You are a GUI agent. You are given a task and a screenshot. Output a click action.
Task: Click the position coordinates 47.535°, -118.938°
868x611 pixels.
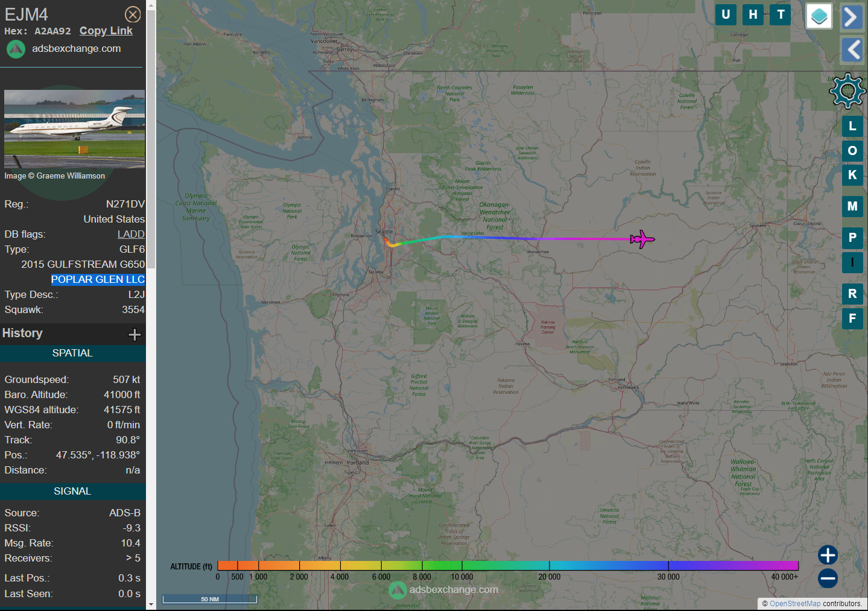tap(98, 455)
